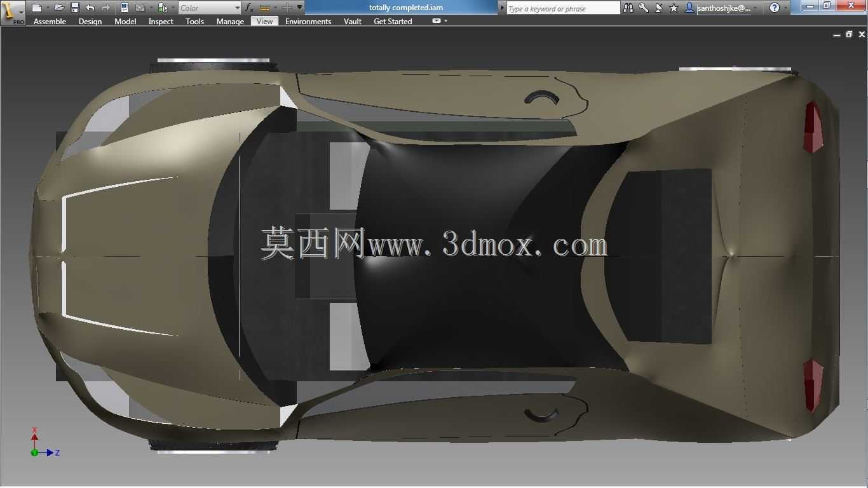
Task: Expand the Measure tool dropdown arrow
Action: coord(275,8)
